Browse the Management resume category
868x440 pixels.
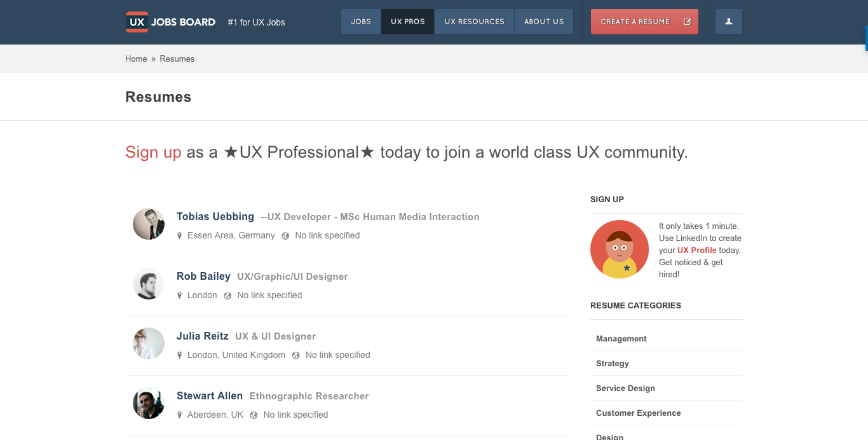pyautogui.click(x=621, y=338)
